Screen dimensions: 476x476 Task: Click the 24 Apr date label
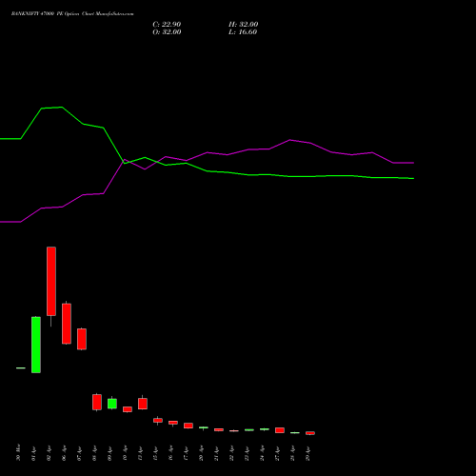[262, 453]
